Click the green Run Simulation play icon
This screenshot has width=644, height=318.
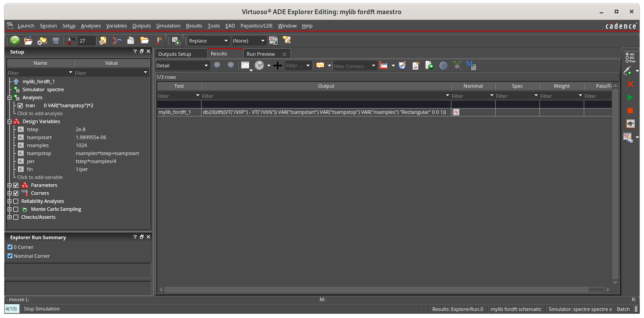pyautogui.click(x=630, y=97)
